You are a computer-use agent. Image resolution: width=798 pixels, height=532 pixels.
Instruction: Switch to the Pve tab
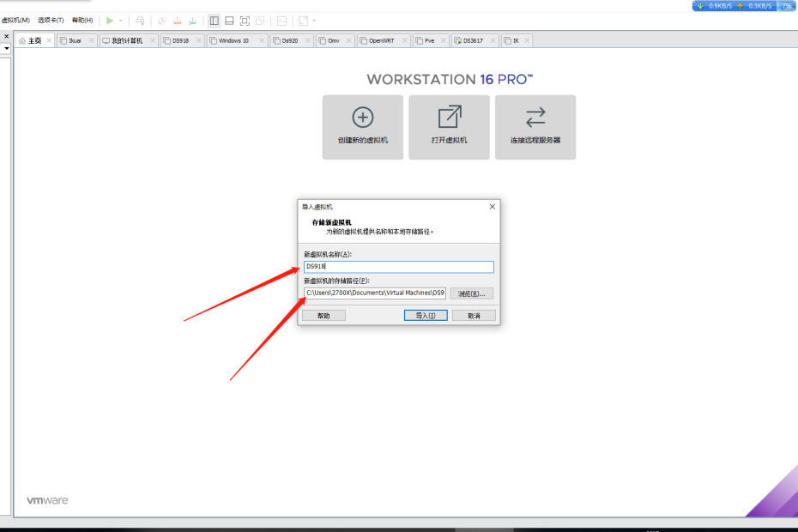click(x=429, y=40)
